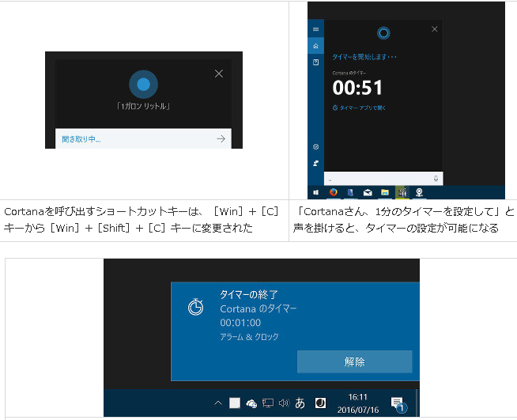The image size is (517, 420).
Task: Click the white square tray icon
Action: click(235, 403)
